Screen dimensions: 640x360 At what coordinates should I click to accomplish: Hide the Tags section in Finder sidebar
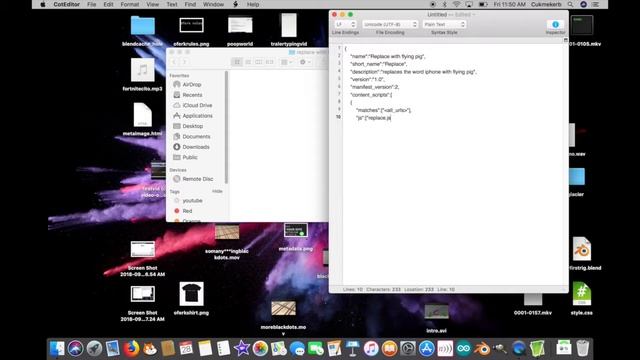pos(217,191)
